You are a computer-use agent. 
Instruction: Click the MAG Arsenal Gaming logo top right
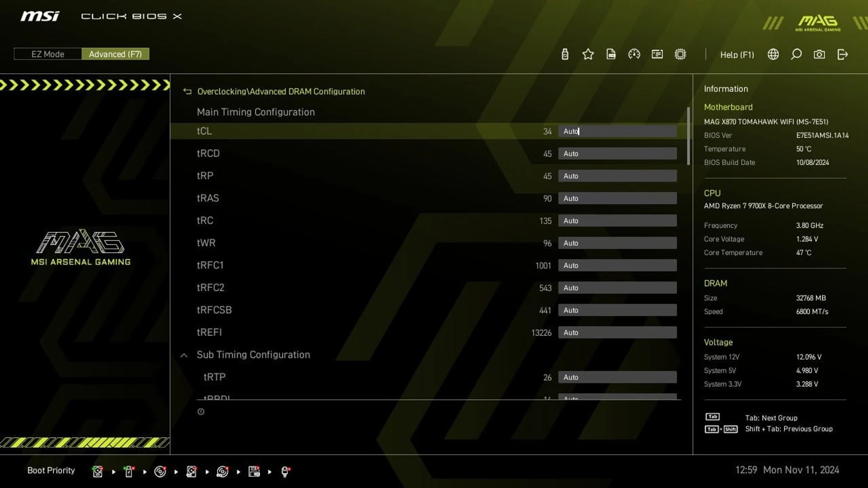[818, 23]
